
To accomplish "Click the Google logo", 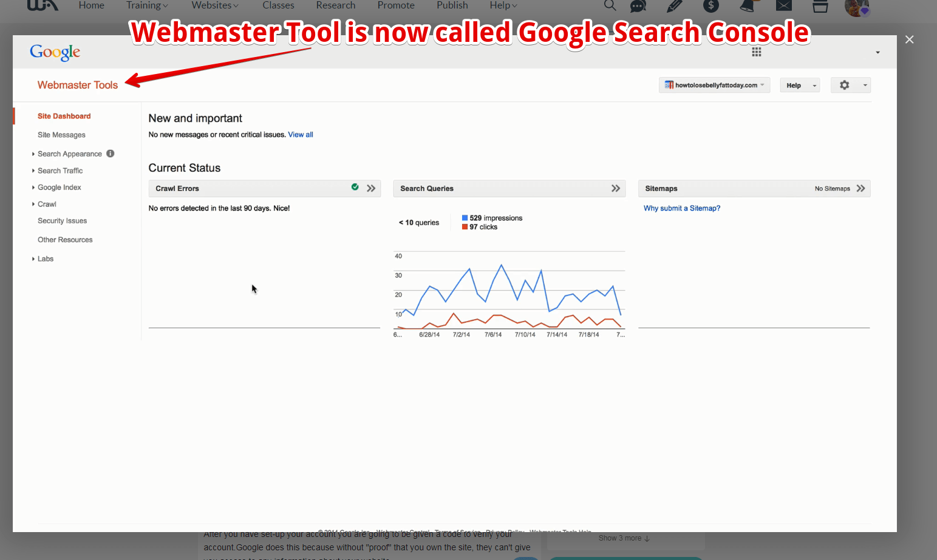I will click(x=55, y=53).
